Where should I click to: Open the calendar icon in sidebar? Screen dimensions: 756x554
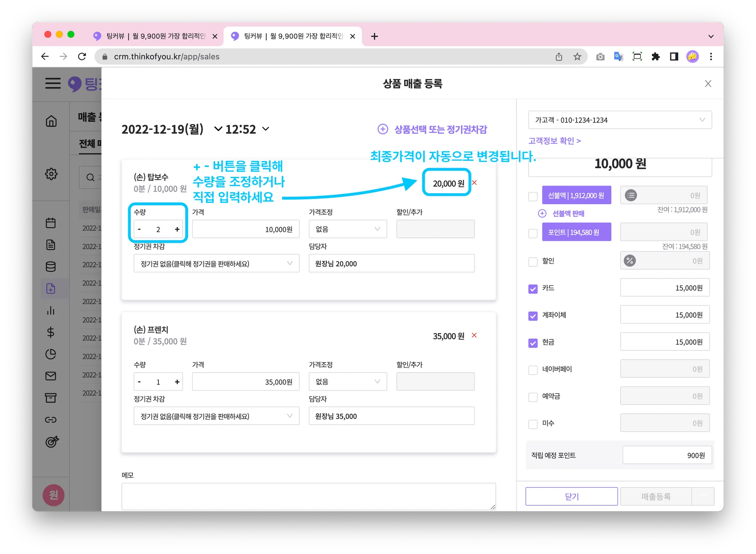(51, 223)
